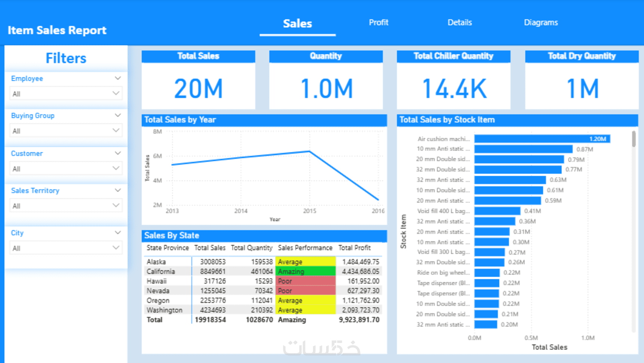Select the Nevada state cell
The image size is (644, 363).
(158, 291)
